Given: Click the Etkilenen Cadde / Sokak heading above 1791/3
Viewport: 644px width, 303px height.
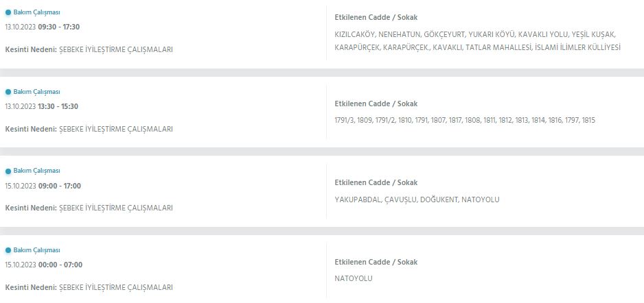Looking at the screenshot, I should pos(376,104).
